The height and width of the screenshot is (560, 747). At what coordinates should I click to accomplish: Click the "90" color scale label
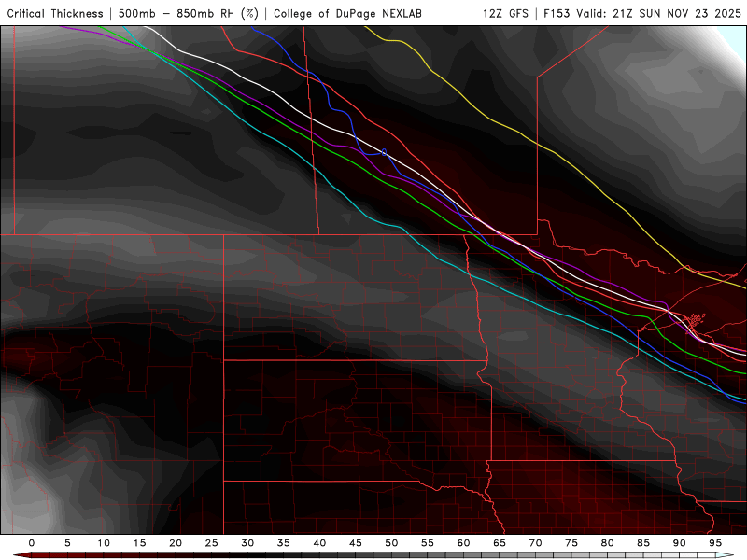680,543
